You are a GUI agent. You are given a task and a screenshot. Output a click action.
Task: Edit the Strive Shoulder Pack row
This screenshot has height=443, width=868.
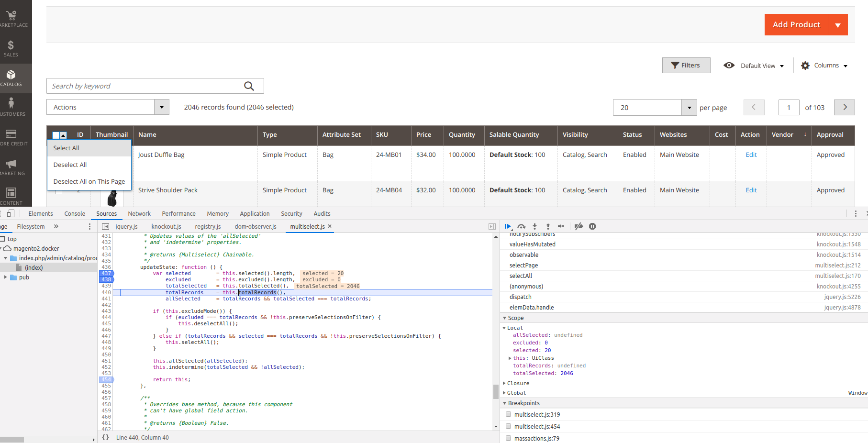751,190
